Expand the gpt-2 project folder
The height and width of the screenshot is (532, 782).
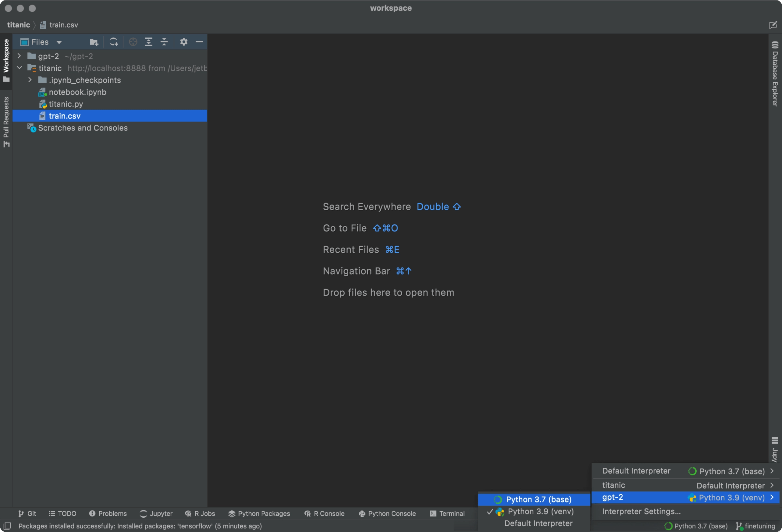(19, 56)
